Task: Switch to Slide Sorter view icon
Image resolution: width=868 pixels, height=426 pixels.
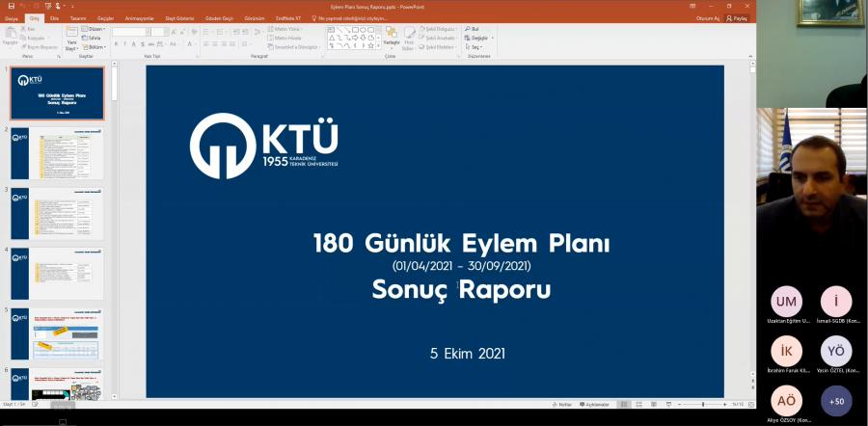Action: tap(640, 404)
